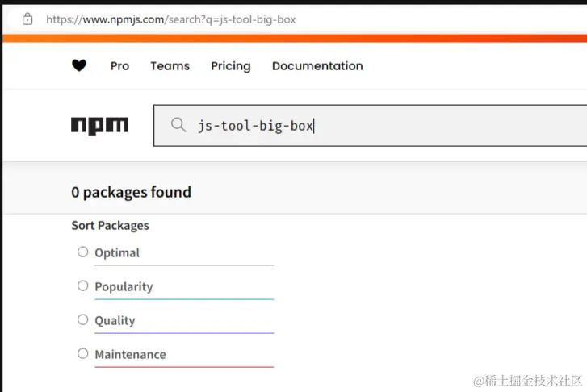Open the Teams menu item
Screen dimensions: 587x392
170,66
